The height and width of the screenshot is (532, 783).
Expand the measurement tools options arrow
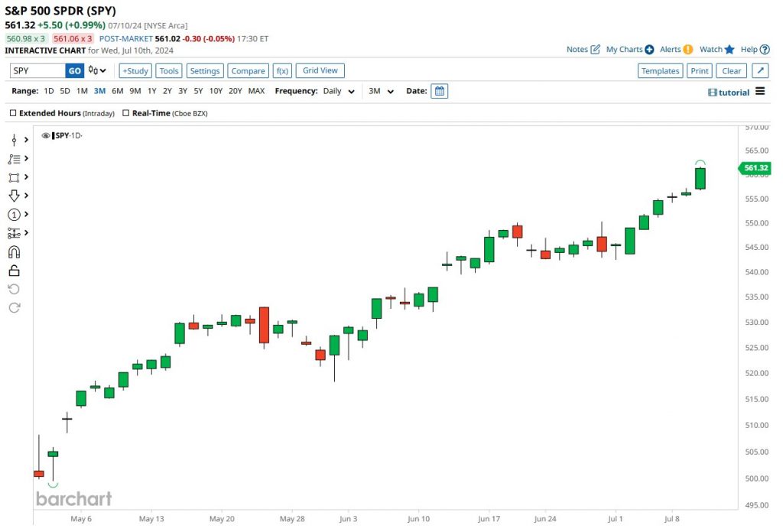(27, 232)
